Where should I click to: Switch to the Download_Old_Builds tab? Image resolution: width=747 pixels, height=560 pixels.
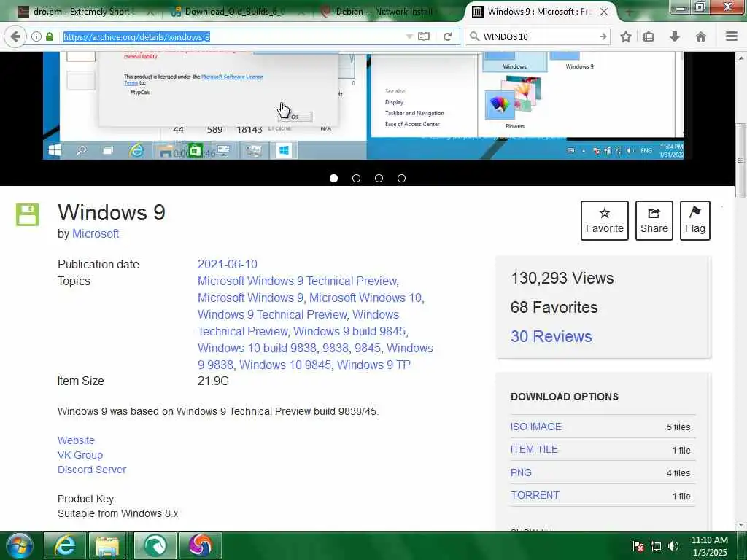coord(235,12)
